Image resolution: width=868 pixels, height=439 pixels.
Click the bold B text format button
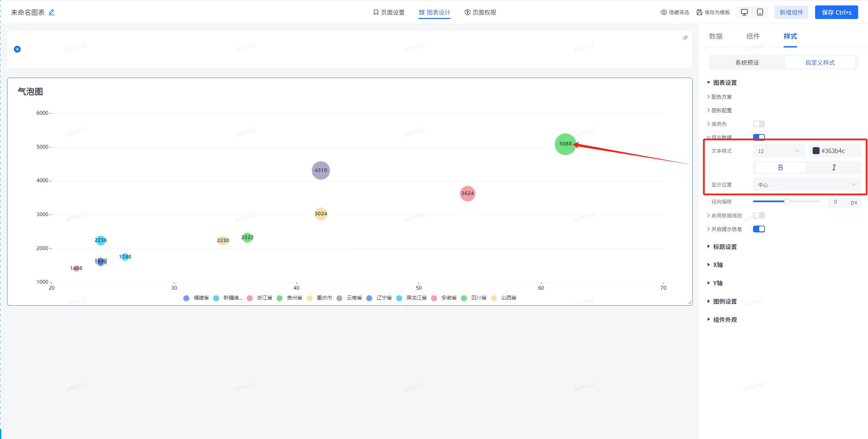(781, 168)
